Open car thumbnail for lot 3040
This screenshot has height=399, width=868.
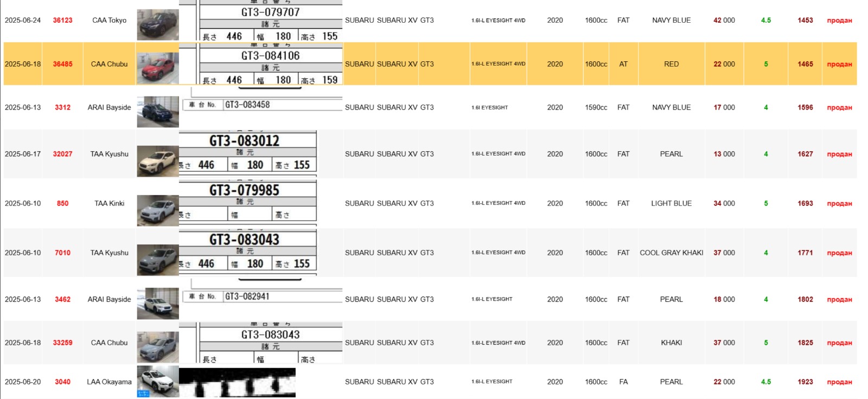(x=158, y=381)
